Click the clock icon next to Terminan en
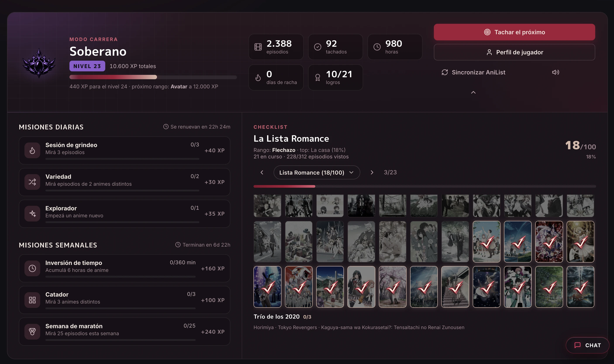Image resolution: width=614 pixels, height=364 pixels. click(178, 245)
